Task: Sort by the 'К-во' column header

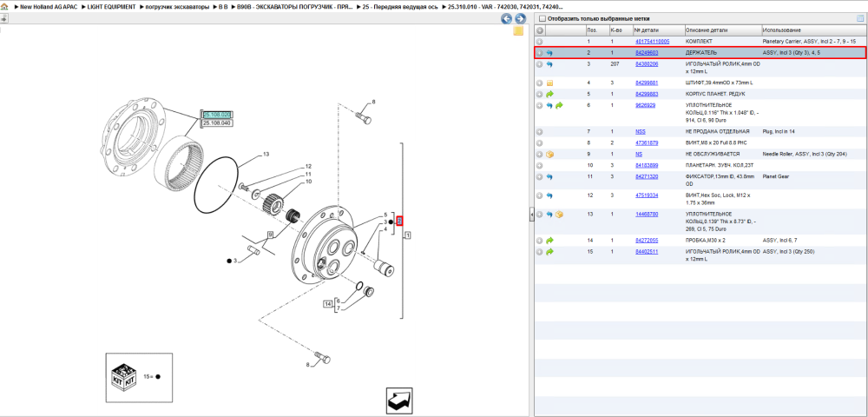Action: point(620,30)
